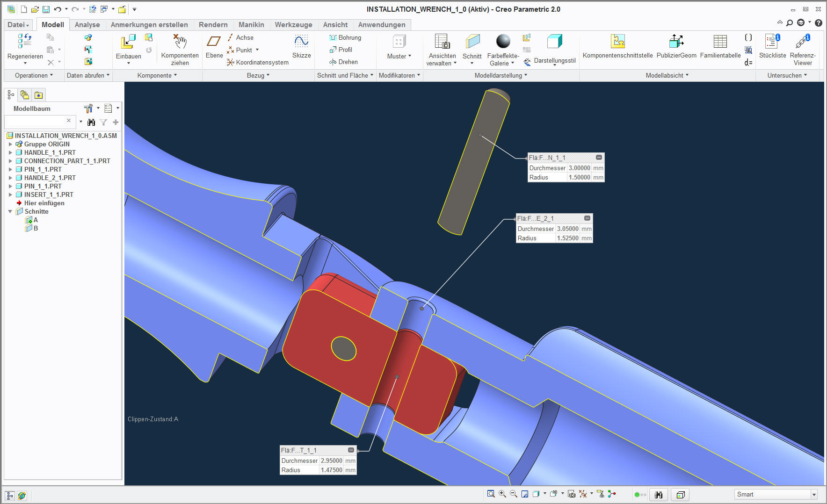Click the zoom in magnifier in bottom toolbar

(x=502, y=494)
